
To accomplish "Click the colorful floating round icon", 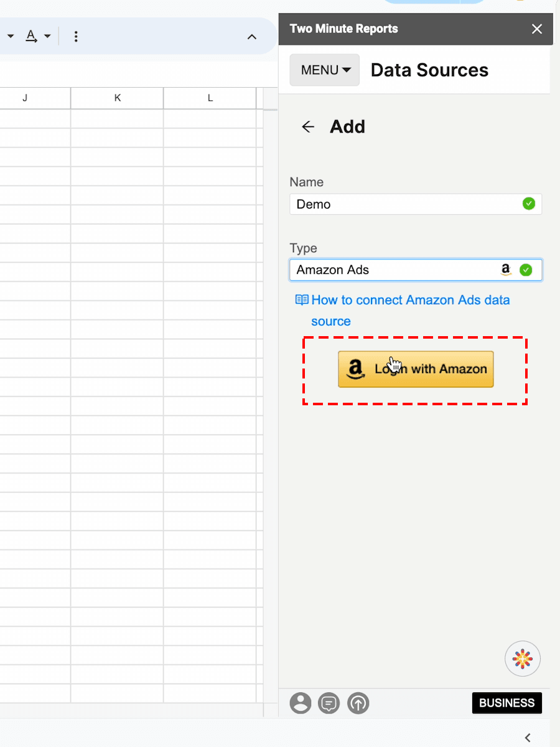I will pos(523,658).
